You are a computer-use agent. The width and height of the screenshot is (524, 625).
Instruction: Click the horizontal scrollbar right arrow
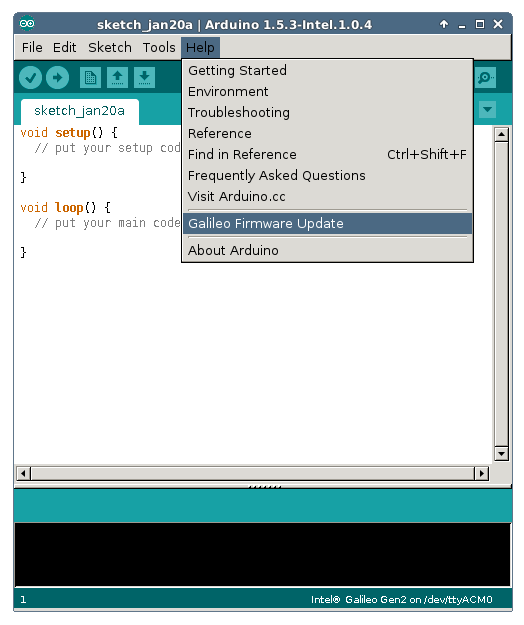pos(482,474)
